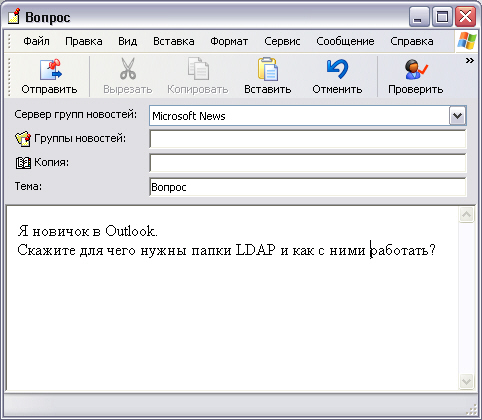482x420 pixels.
Task: Click the Копия address book icon
Action: click(x=23, y=163)
